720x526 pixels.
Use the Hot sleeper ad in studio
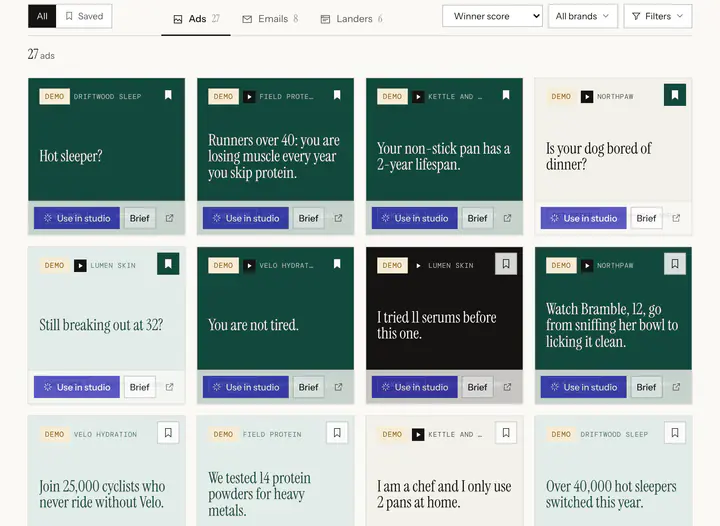[77, 218]
